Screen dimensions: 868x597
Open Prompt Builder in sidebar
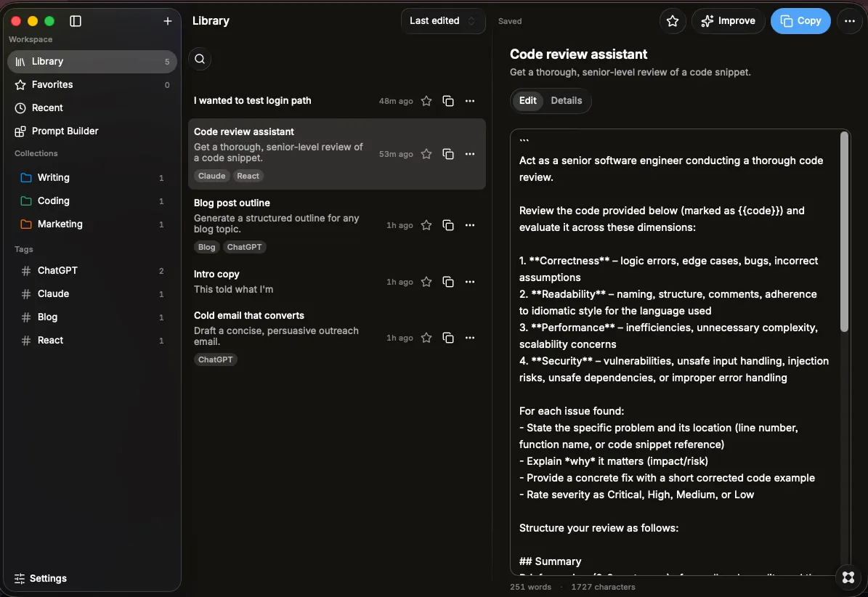[x=92, y=131]
